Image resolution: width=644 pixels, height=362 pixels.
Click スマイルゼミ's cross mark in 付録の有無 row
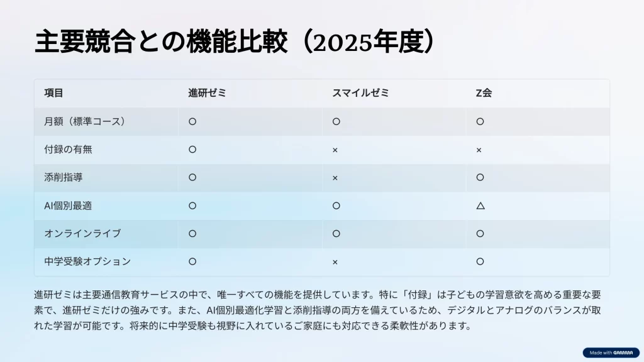click(335, 150)
